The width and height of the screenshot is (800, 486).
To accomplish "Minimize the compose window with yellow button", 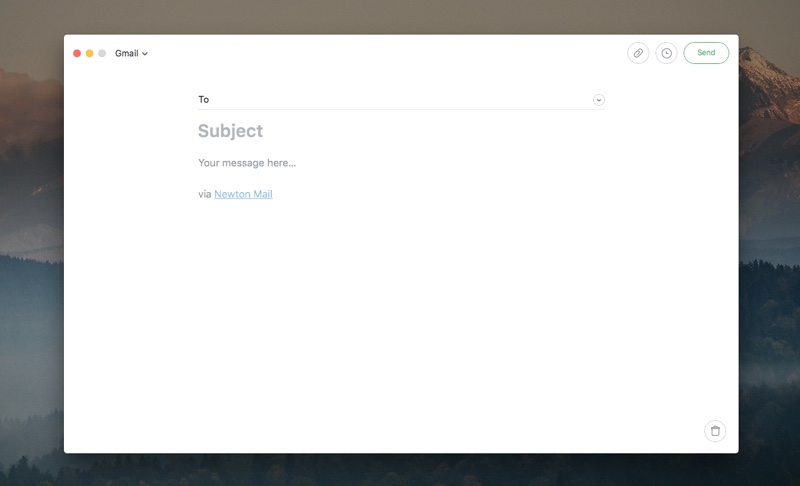I will pyautogui.click(x=89, y=54).
